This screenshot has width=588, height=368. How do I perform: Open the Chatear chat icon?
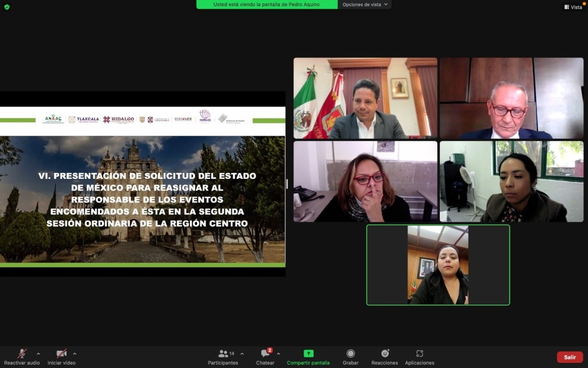[265, 354]
